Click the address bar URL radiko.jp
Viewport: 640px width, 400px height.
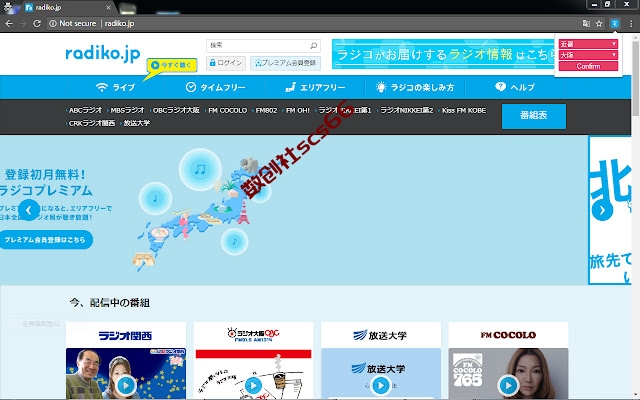119,24
